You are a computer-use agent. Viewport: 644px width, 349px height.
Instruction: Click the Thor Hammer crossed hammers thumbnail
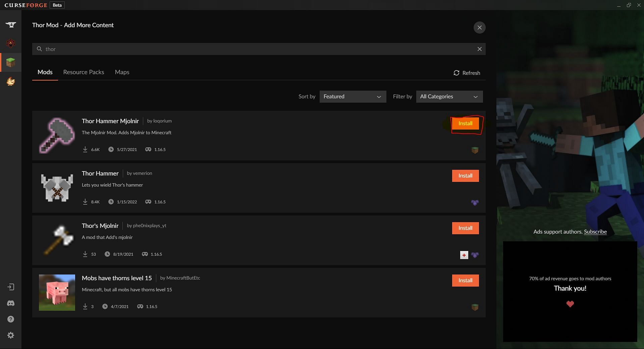[x=57, y=188]
